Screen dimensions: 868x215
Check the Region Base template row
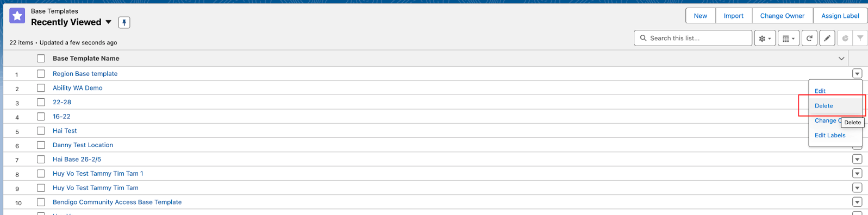[41, 74]
